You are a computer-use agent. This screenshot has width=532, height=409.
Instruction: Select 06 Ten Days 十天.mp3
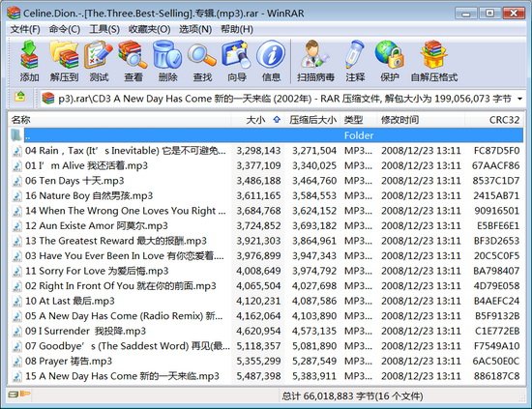point(266,181)
